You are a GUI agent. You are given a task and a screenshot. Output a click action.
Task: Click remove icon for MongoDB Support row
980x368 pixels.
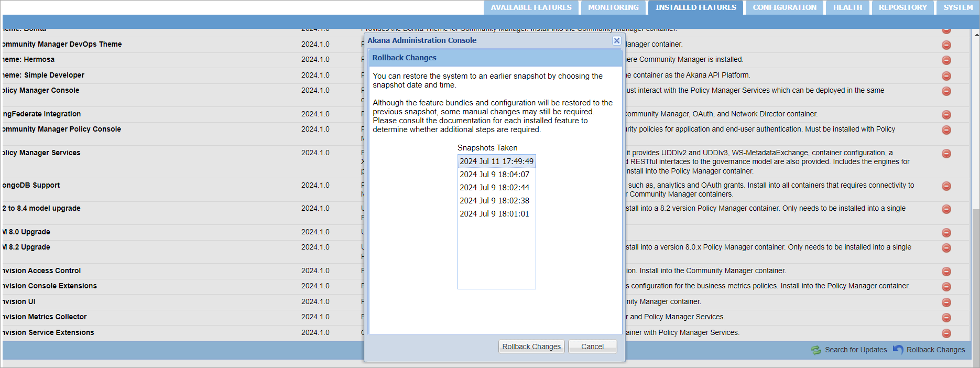coord(946,186)
